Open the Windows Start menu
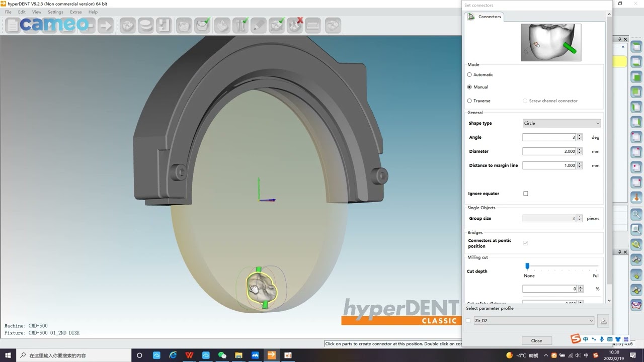This screenshot has height=362, width=644. click(x=8, y=355)
